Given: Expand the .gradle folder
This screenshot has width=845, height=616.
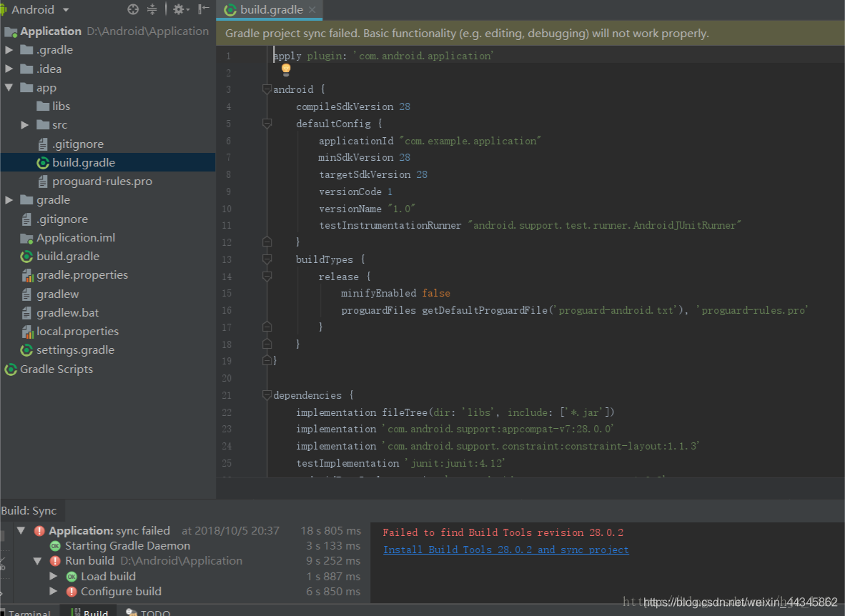Looking at the screenshot, I should coord(9,49).
